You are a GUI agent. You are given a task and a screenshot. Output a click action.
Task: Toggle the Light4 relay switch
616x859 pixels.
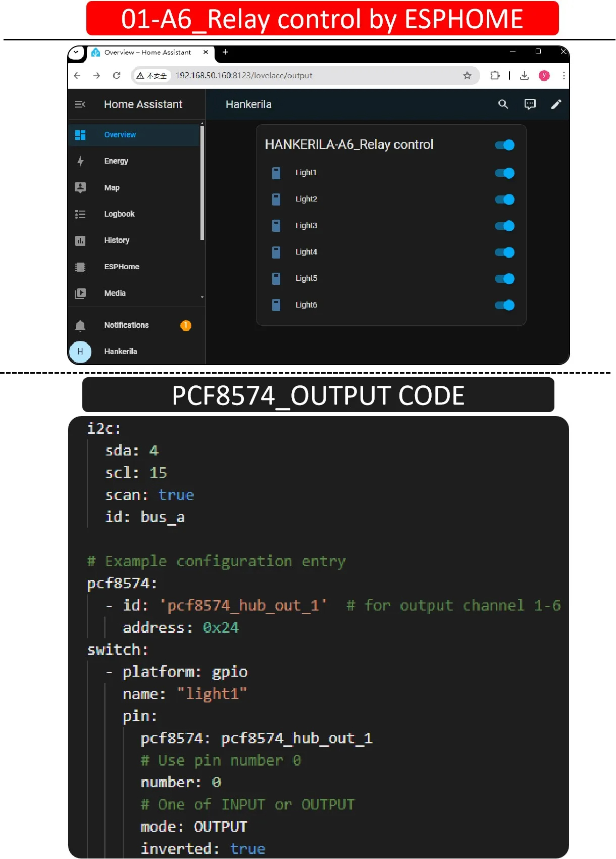coord(504,252)
